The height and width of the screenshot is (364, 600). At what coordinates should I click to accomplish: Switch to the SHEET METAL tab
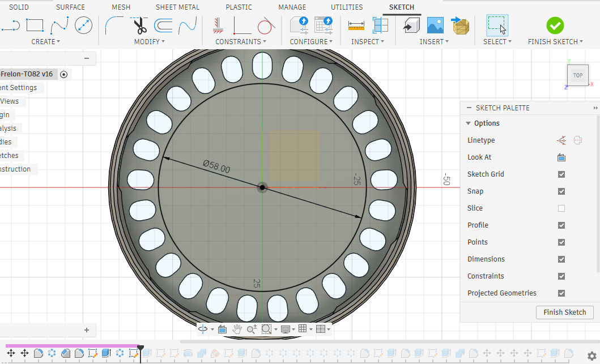178,7
